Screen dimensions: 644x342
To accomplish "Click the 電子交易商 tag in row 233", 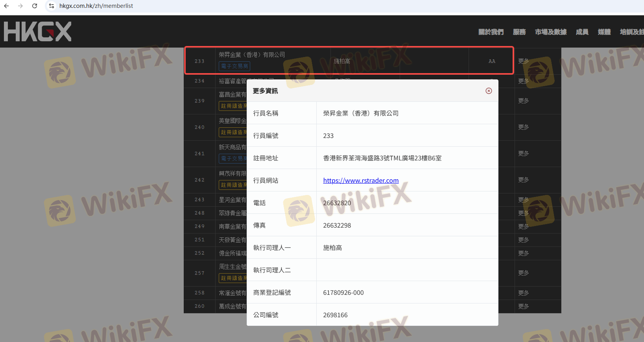I will tap(234, 66).
